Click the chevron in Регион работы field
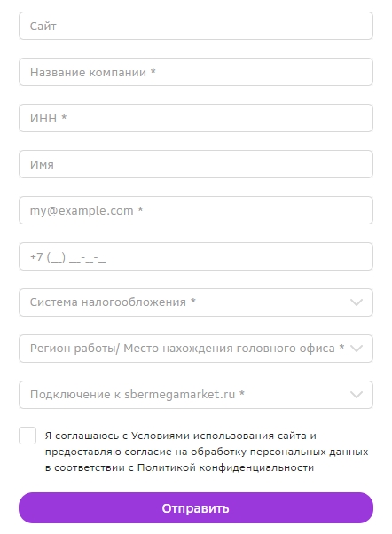This screenshot has height=534, width=392. click(357, 349)
